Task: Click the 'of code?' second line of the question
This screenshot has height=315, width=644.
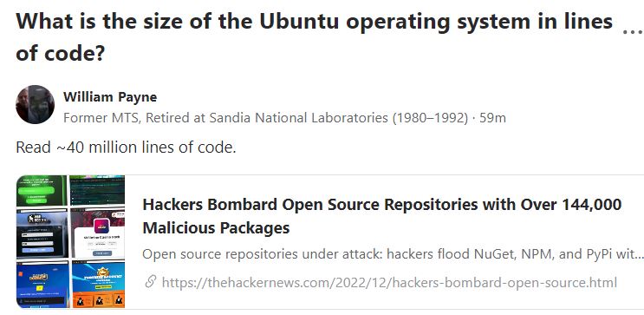Action: pyautogui.click(x=61, y=54)
